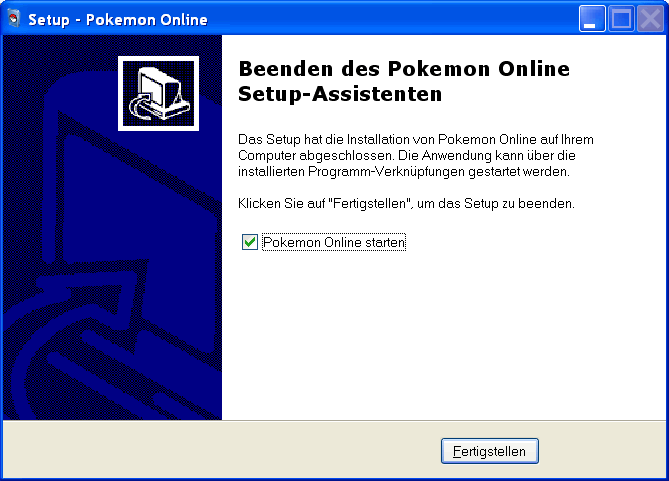Screen dimensions: 669x481
Task: Uncheck the Pokemon Online starten checkbox
Action: pyautogui.click(x=250, y=242)
